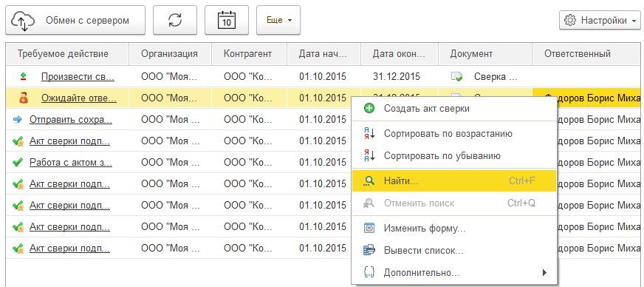Click the green check icon beside Работа с актом

[x=18, y=162]
